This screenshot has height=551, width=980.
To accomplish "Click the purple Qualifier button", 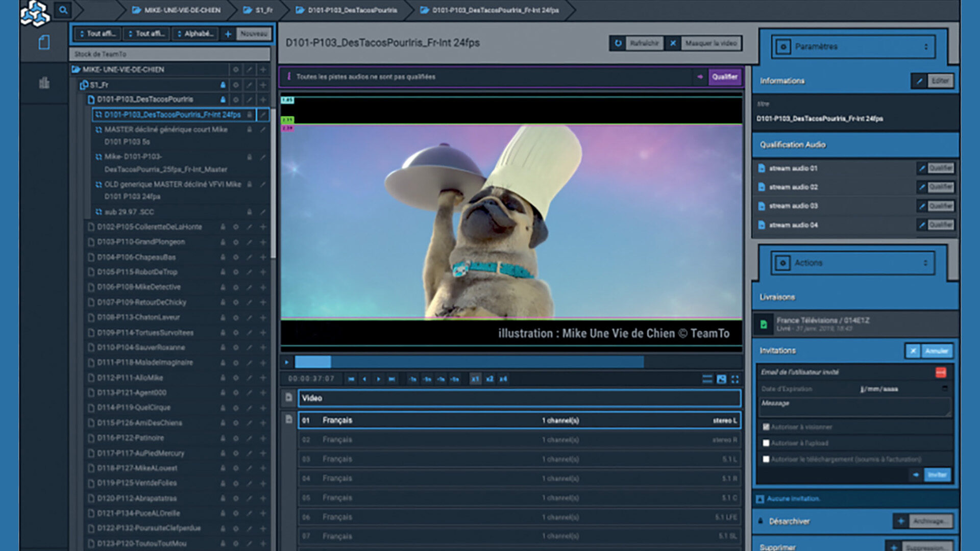I will pyautogui.click(x=724, y=77).
